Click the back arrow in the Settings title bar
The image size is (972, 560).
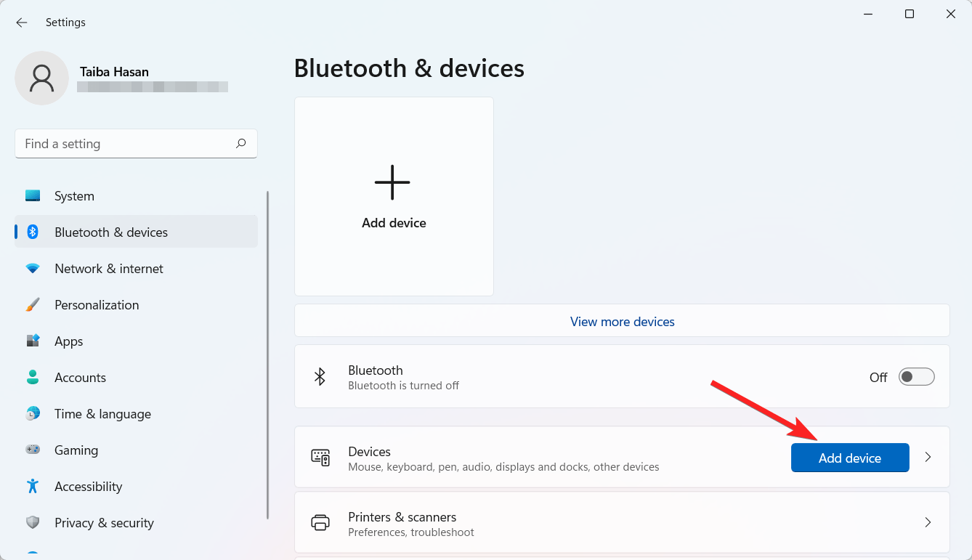point(22,23)
